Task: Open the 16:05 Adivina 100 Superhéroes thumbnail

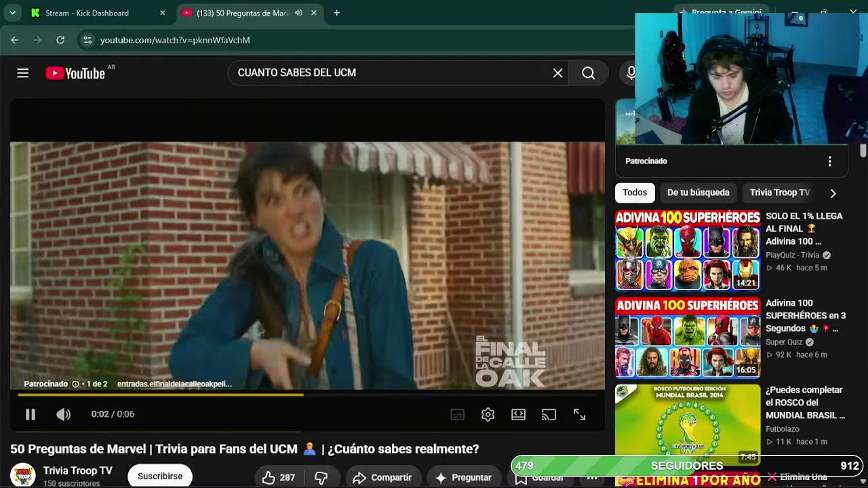Action: click(688, 338)
